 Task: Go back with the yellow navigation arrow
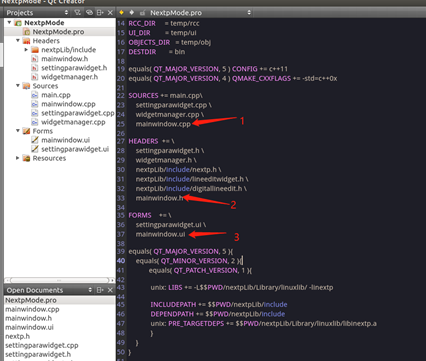121,13
